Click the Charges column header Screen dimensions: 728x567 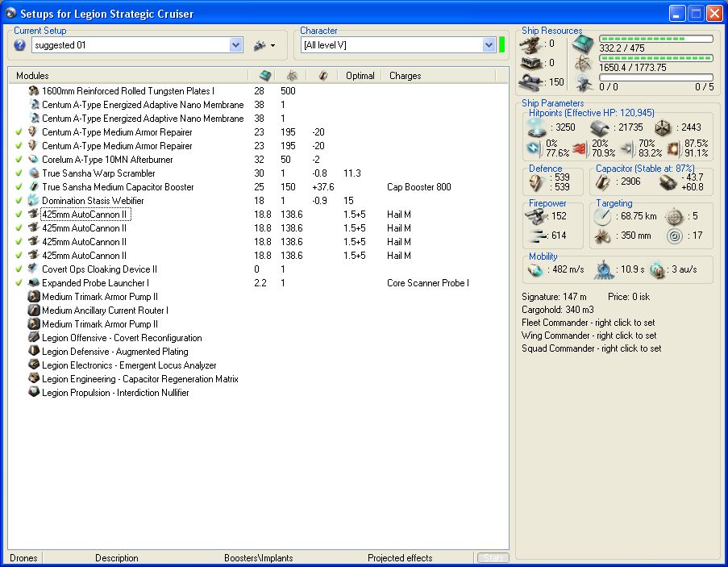click(x=405, y=76)
